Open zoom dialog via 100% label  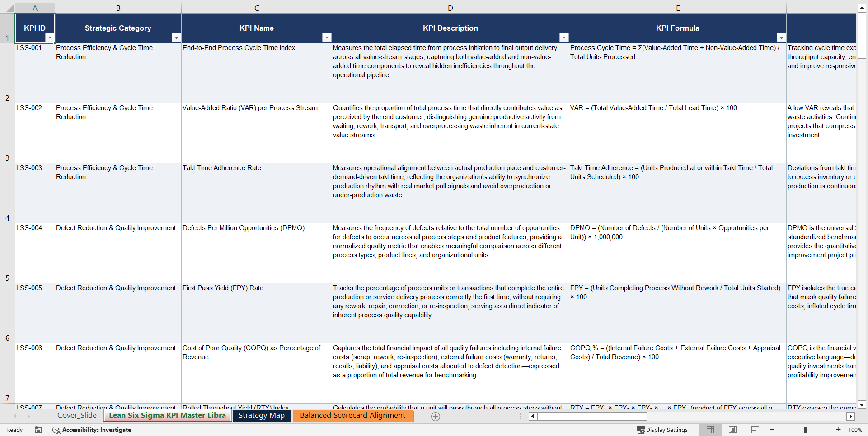[x=855, y=430]
